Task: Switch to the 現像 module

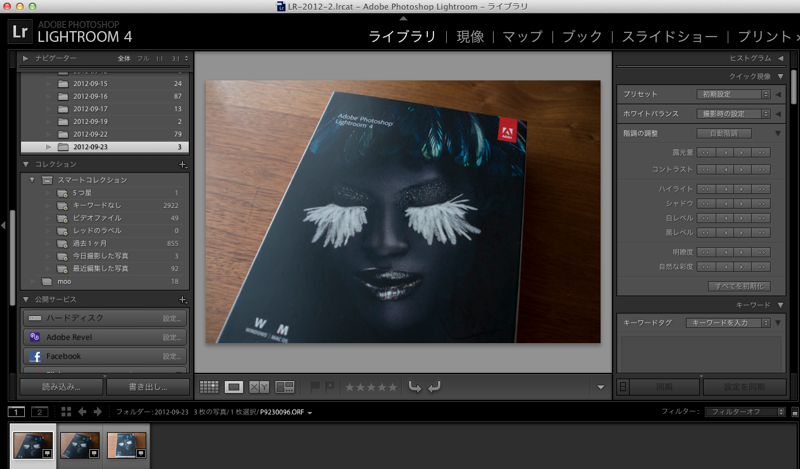Action: pos(470,37)
